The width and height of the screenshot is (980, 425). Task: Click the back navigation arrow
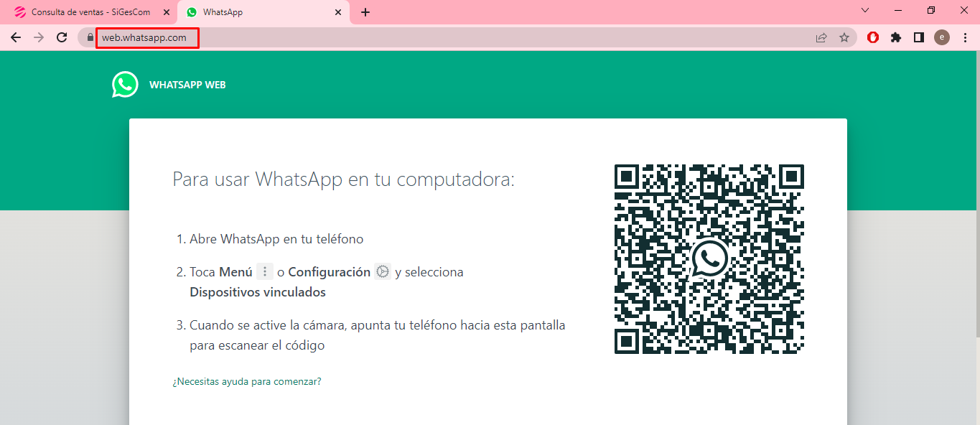pyautogui.click(x=16, y=37)
